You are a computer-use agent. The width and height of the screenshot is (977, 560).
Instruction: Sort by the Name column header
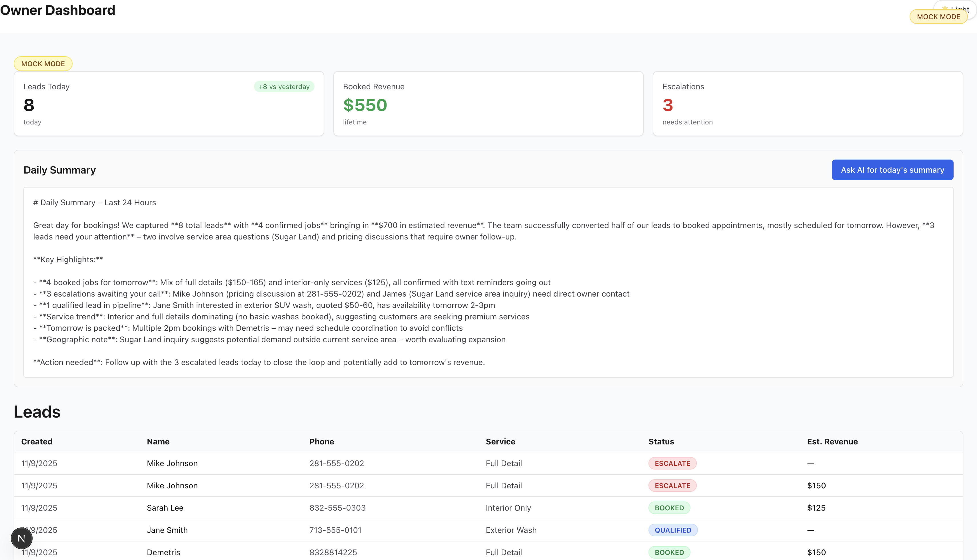tap(158, 442)
